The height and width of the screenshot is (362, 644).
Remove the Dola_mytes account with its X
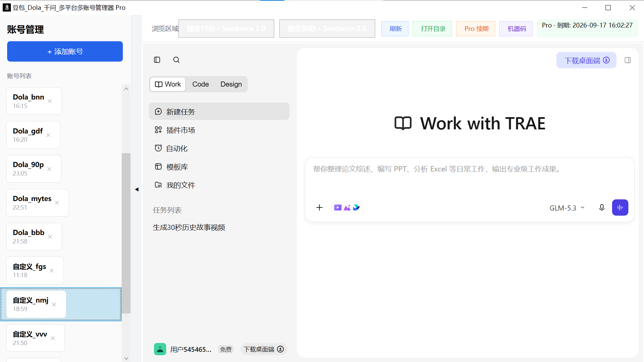click(x=57, y=203)
